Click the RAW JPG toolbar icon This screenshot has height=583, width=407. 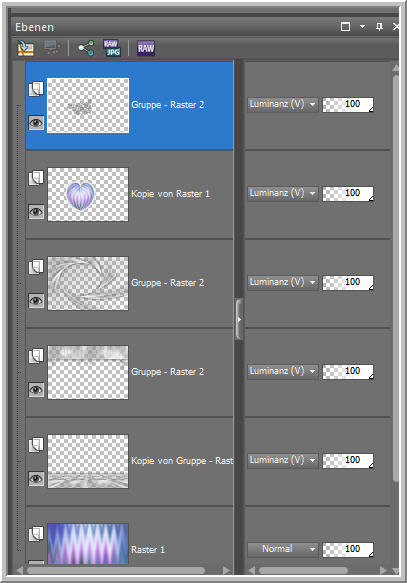[112, 48]
